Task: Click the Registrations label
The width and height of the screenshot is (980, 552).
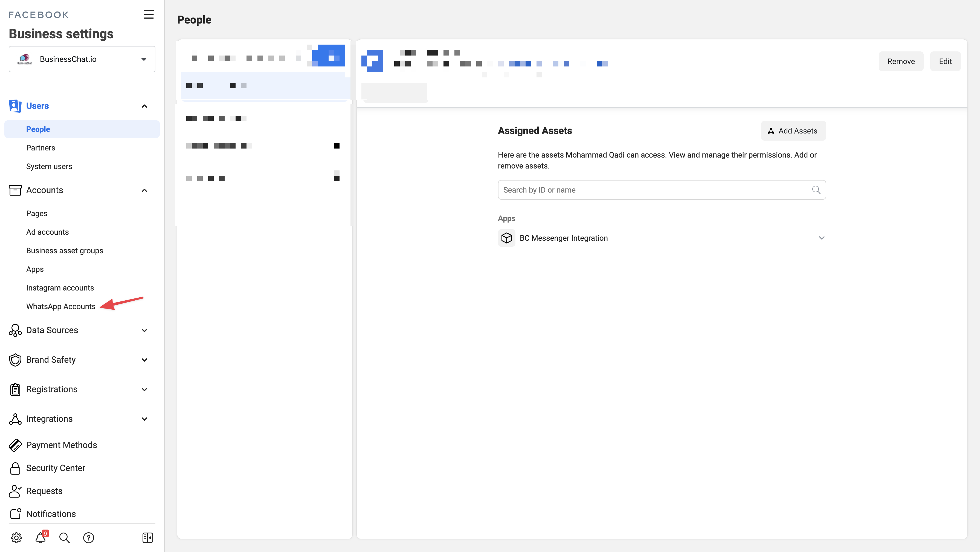Action: (x=52, y=389)
